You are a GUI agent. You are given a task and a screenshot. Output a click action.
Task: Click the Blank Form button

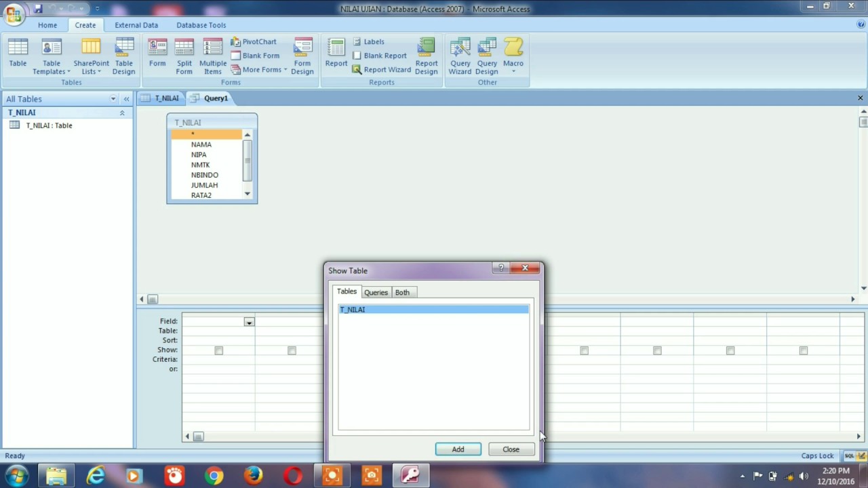click(x=255, y=56)
